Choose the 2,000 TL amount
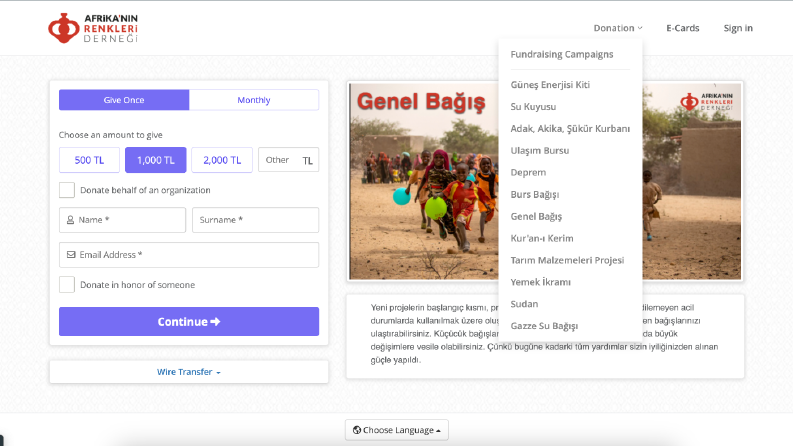Screen dimensions: 793x446 (222, 160)
